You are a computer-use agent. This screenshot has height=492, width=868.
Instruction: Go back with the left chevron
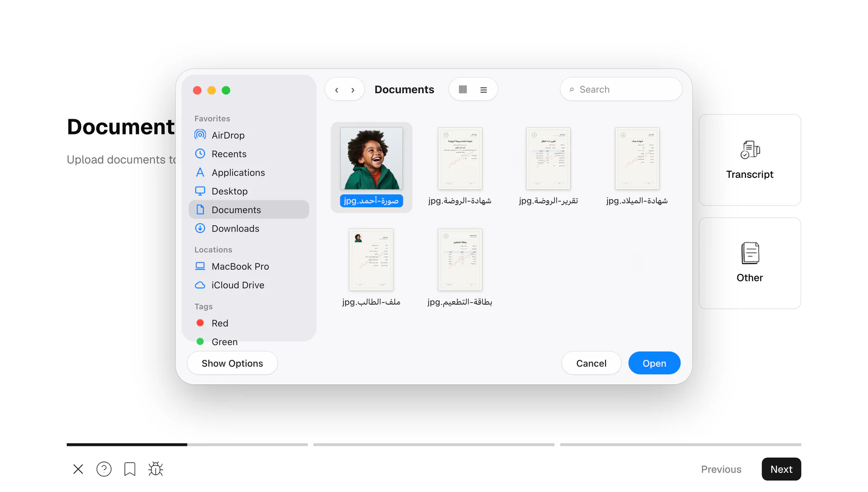click(x=337, y=90)
